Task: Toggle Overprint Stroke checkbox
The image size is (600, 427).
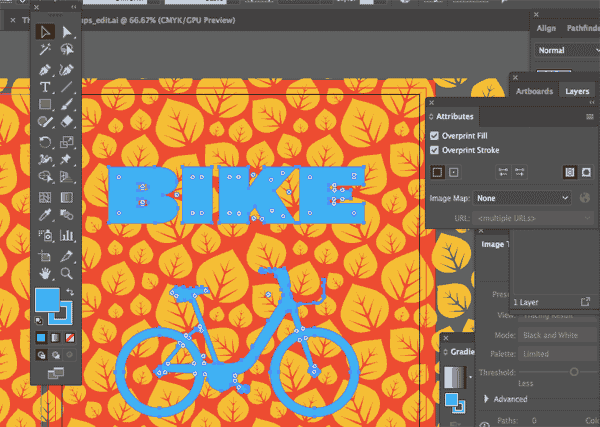Action: click(x=434, y=150)
